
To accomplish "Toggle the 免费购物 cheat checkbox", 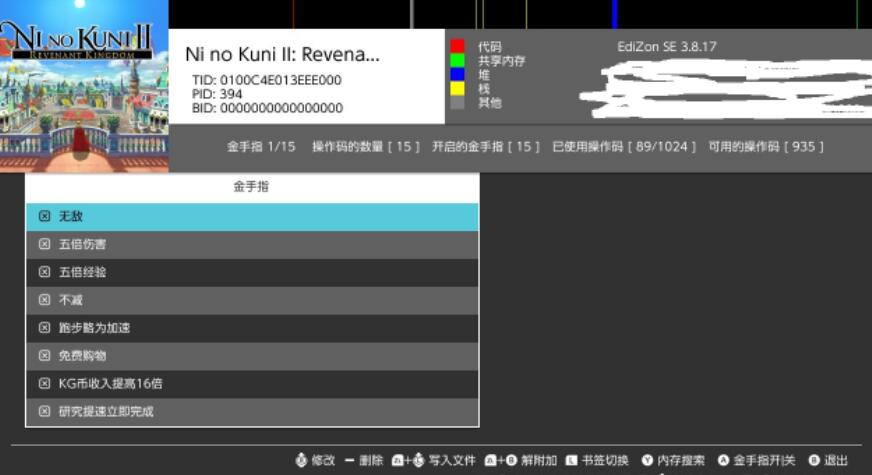I will tap(44, 355).
